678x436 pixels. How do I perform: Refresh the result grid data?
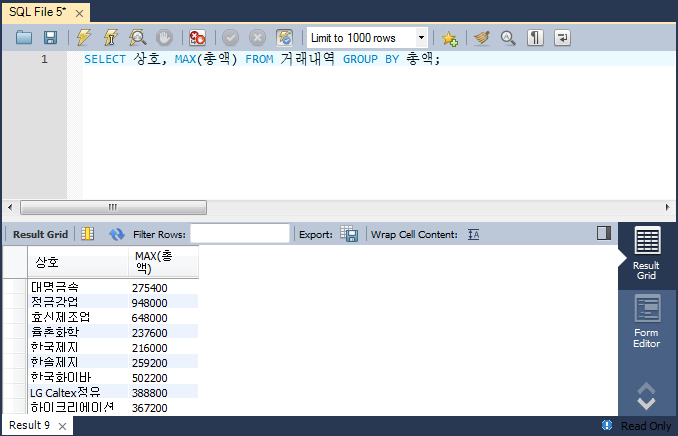click(x=116, y=234)
